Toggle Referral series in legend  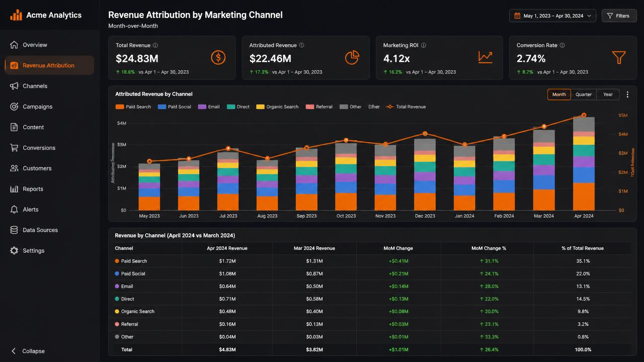(x=319, y=107)
